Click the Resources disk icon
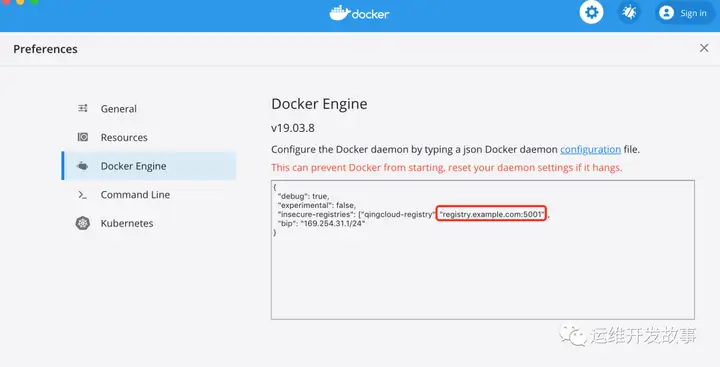Screen dimensions: 720x367 [x=83, y=137]
